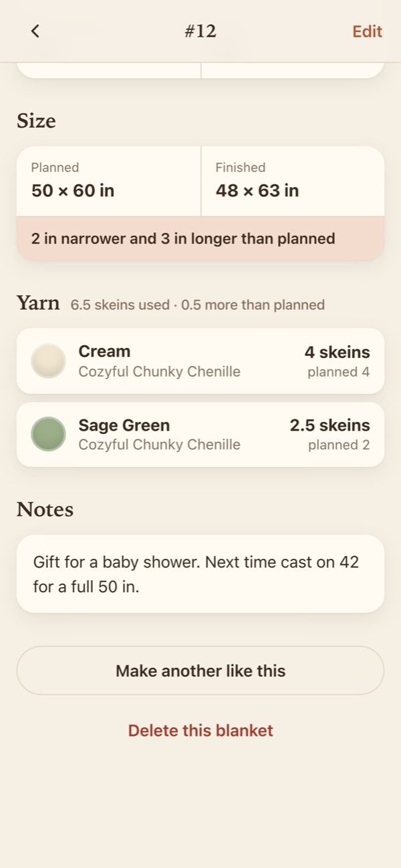Screen dimensions: 401x868
Task: Open Edit for blanket #12
Action: 367,31
